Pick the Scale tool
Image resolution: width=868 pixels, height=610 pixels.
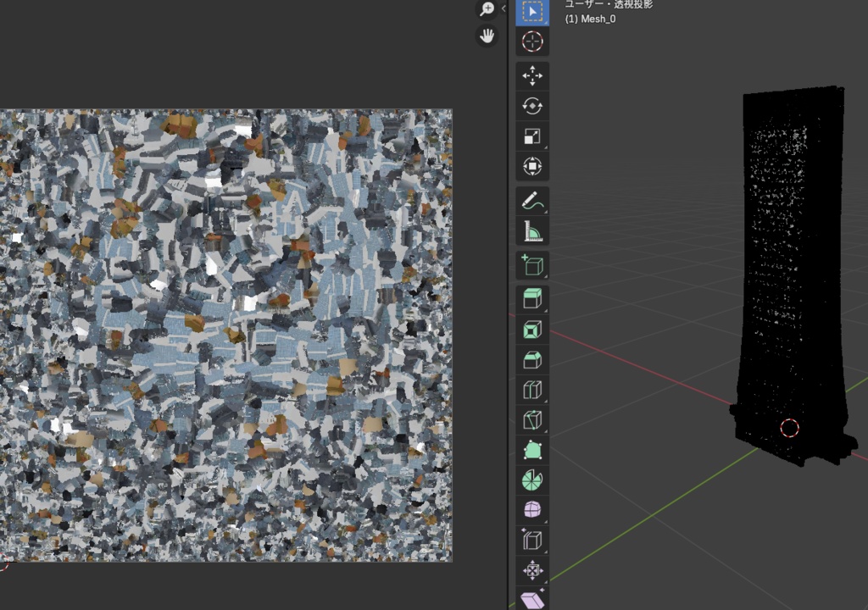[x=532, y=136]
